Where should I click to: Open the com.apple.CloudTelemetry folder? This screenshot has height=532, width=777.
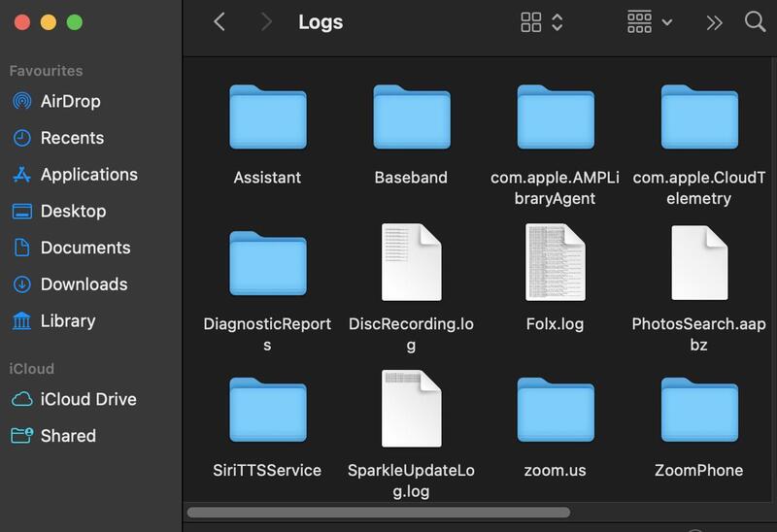pos(698,117)
